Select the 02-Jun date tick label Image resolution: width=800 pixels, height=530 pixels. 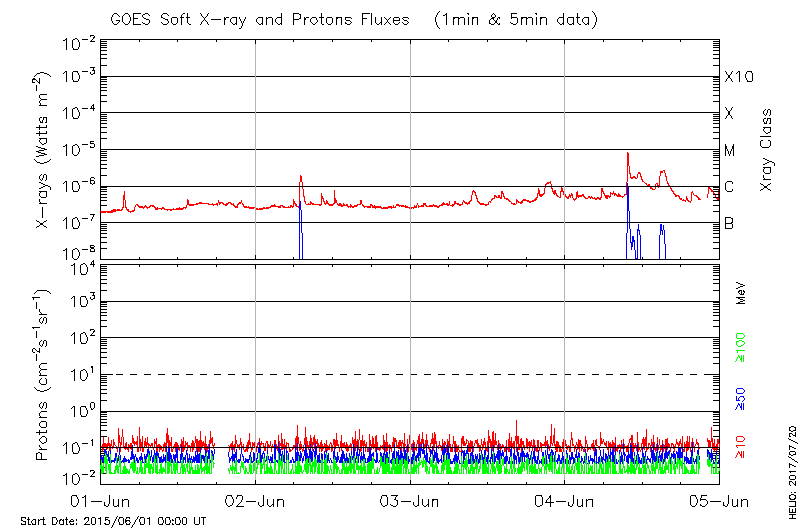[x=255, y=500]
